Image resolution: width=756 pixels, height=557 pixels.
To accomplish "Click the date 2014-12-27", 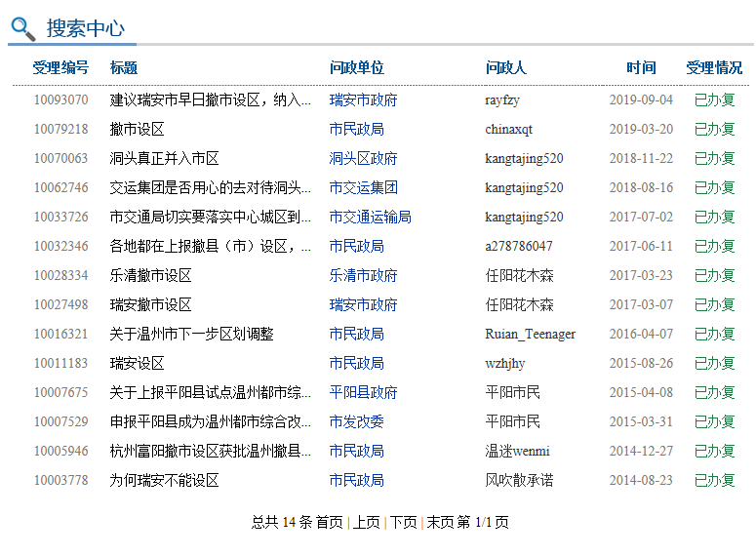I will 641,451.
